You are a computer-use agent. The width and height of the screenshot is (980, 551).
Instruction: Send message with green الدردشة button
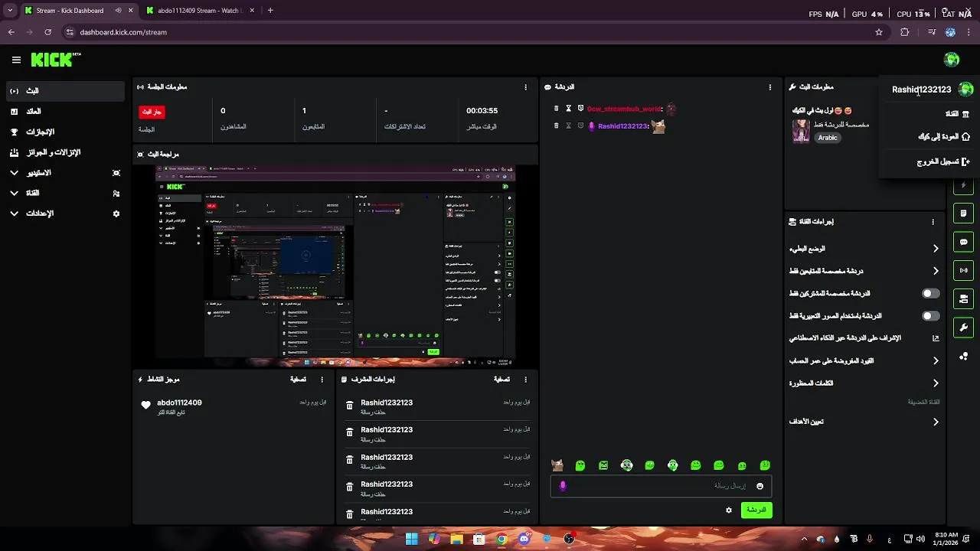756,510
